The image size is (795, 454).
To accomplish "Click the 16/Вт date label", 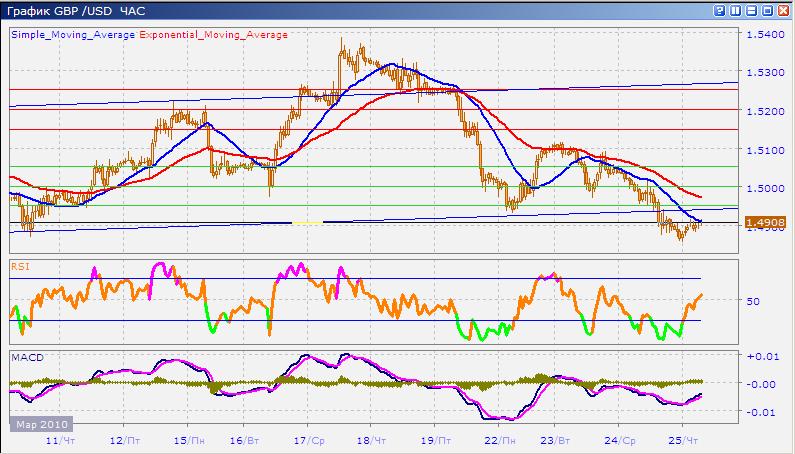I will coord(244,440).
